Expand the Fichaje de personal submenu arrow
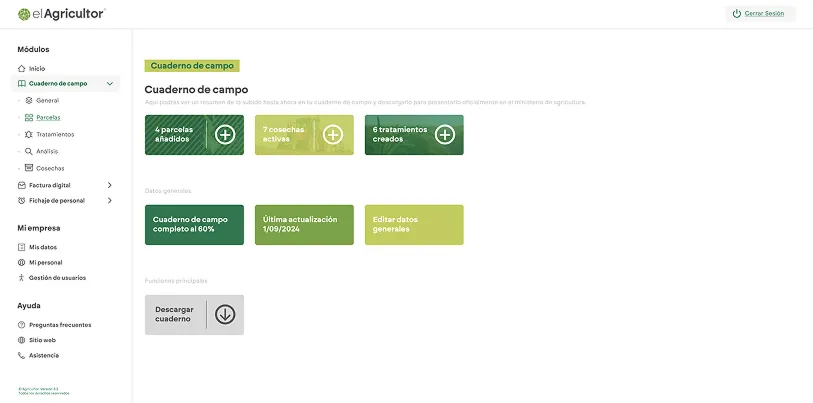Screen dimensions: 813x403 click(x=109, y=200)
